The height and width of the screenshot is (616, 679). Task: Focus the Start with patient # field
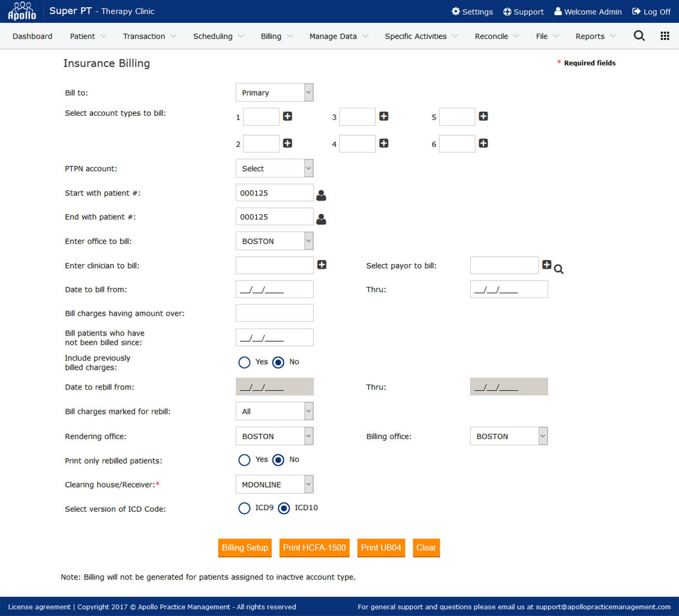point(275,192)
